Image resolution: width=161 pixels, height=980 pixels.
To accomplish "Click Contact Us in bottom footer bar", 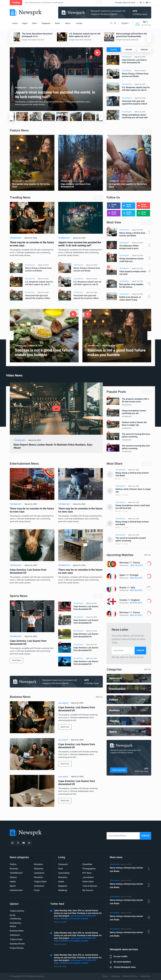I will 145,976.
